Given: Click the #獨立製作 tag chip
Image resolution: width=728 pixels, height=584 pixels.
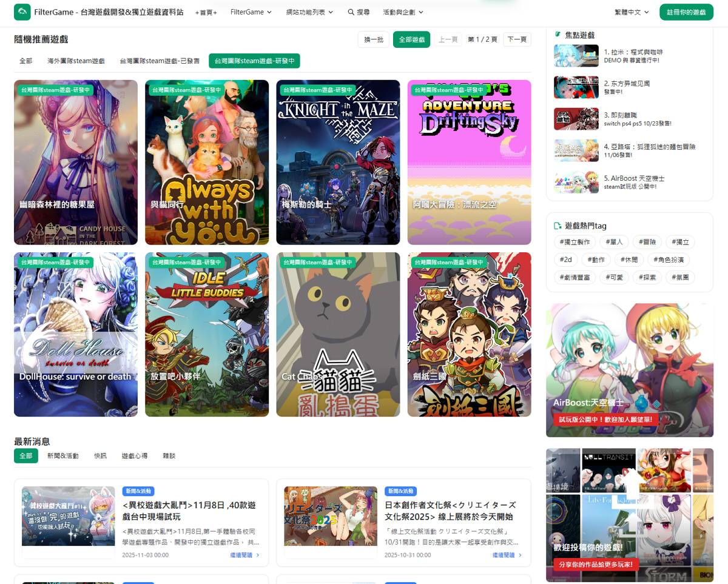Looking at the screenshot, I should tap(574, 242).
